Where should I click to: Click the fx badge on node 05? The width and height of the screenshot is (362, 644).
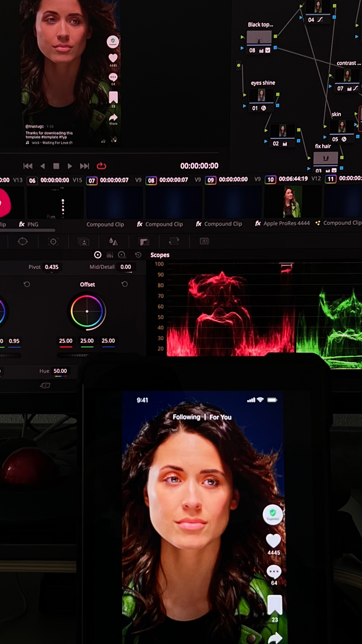pyautogui.click(x=344, y=139)
